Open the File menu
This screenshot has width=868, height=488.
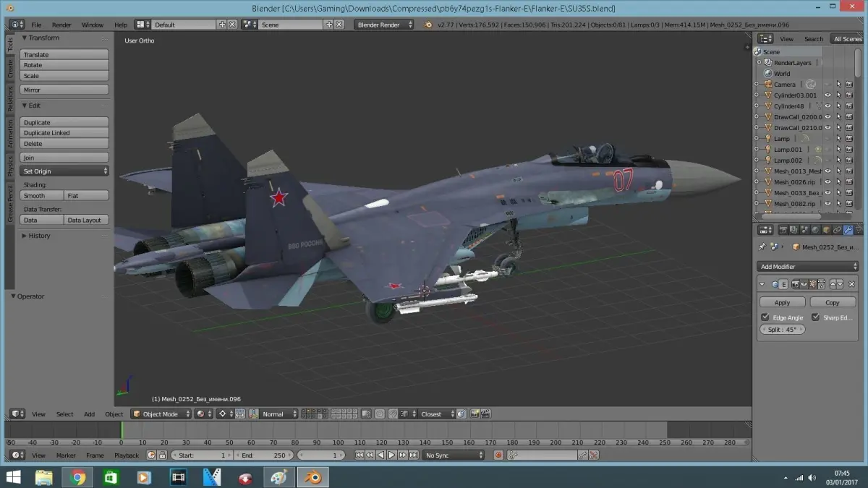coord(36,25)
